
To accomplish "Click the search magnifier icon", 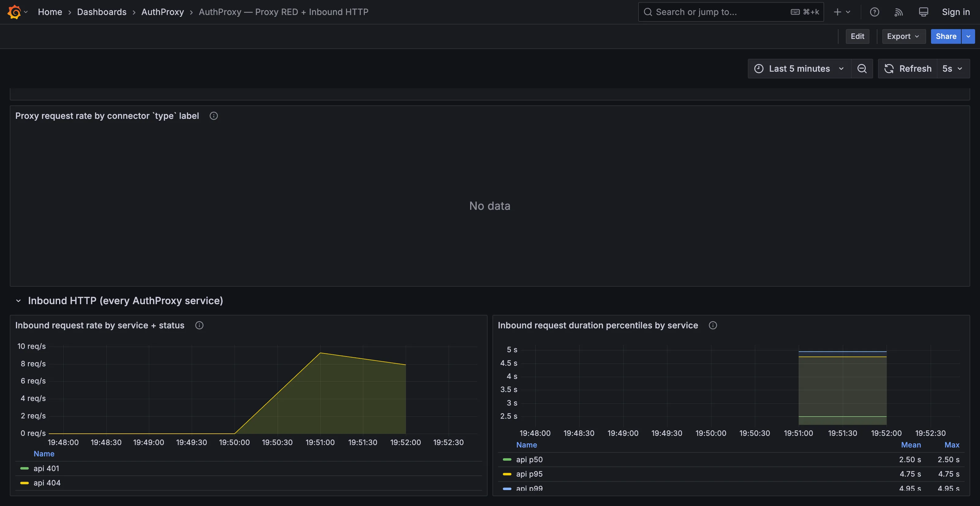I will point(647,12).
